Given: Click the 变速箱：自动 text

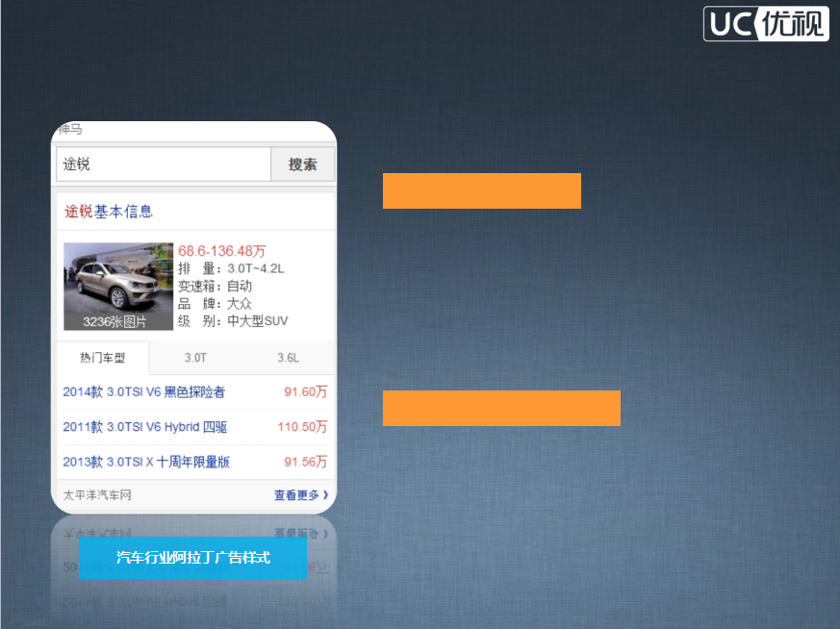Looking at the screenshot, I should coord(215,286).
